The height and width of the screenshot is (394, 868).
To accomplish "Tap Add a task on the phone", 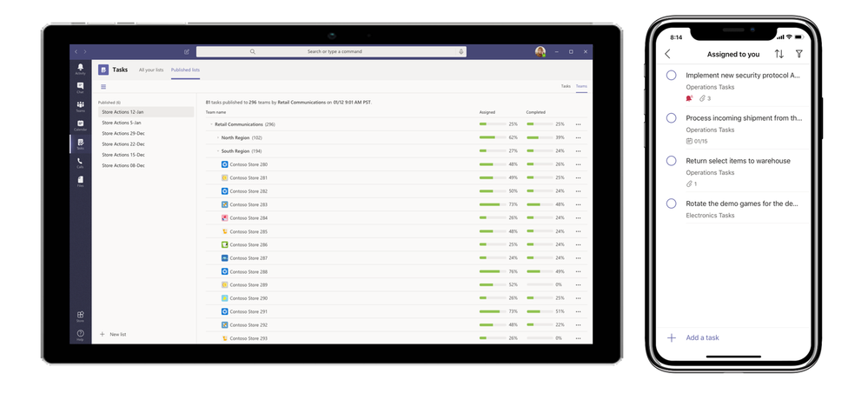I will coord(703,337).
